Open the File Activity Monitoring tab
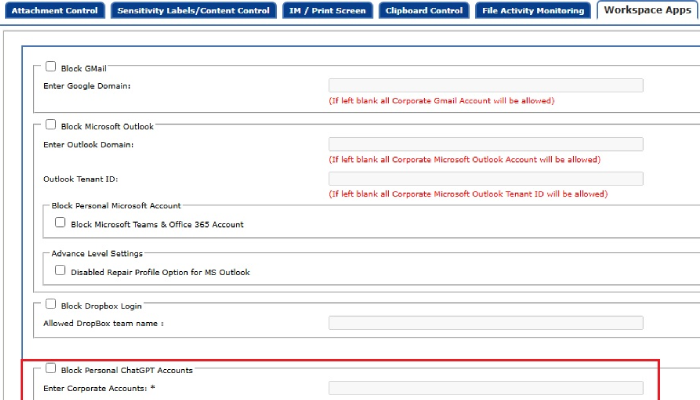Viewport: 700px width, 400px height. [x=532, y=10]
